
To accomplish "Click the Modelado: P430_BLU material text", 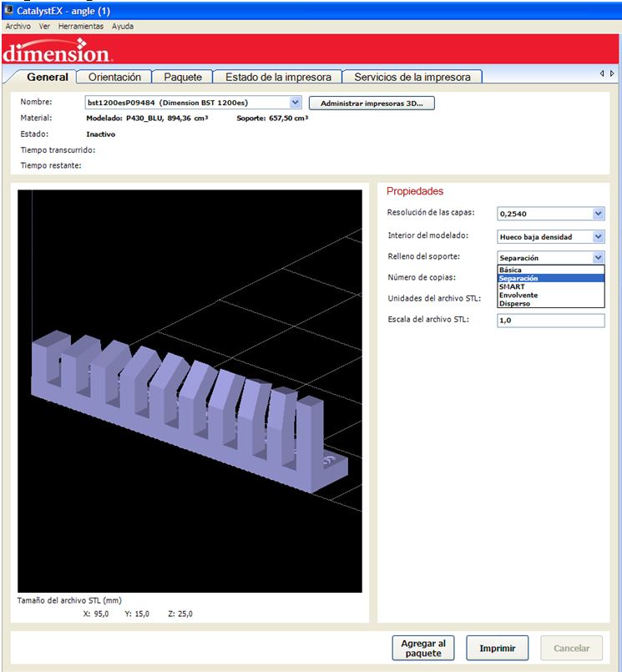I will point(147,119).
